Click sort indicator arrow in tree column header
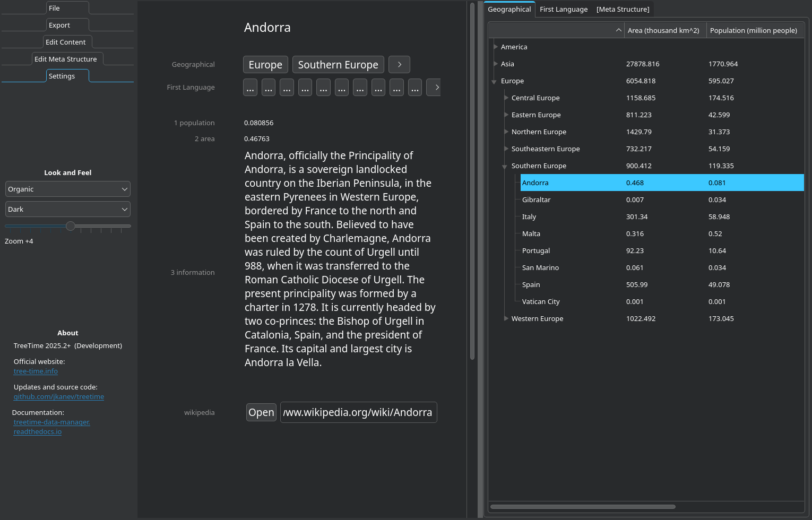The height and width of the screenshot is (520, 812). [x=618, y=30]
